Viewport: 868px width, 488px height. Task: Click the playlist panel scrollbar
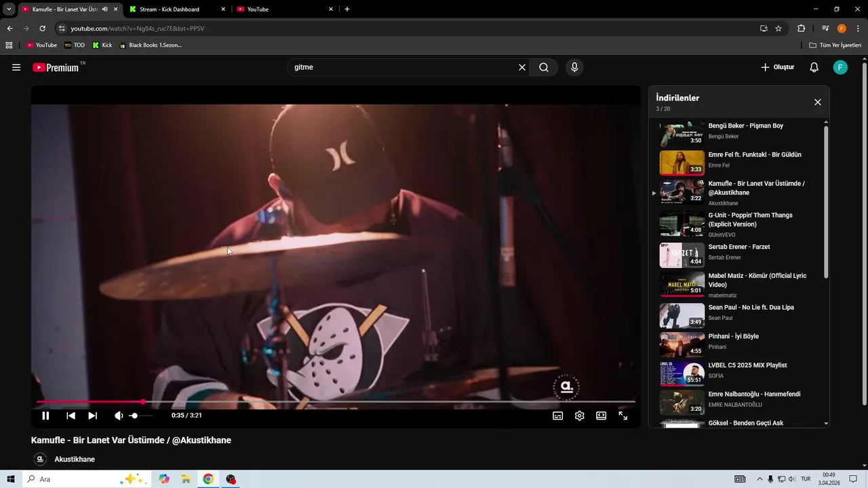(826, 202)
